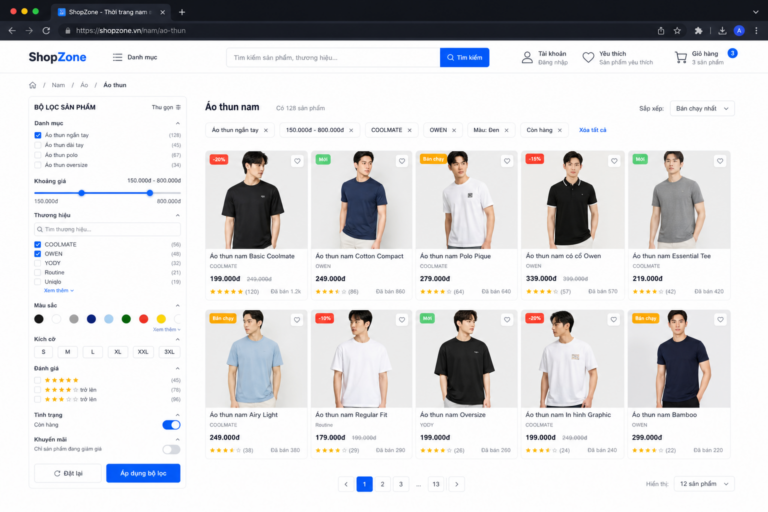This screenshot has width=768, height=512.
Task: Click the price slider maximum handle
Action: click(x=150, y=193)
